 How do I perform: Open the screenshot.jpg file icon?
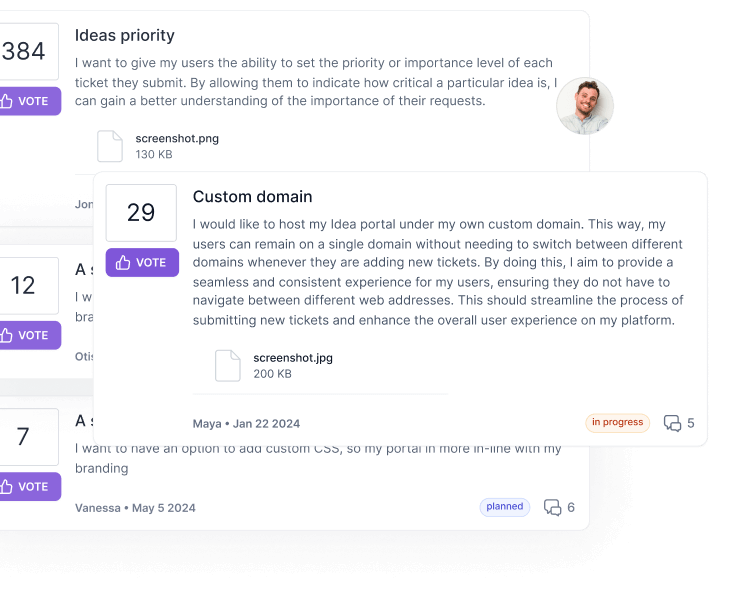[x=228, y=365]
